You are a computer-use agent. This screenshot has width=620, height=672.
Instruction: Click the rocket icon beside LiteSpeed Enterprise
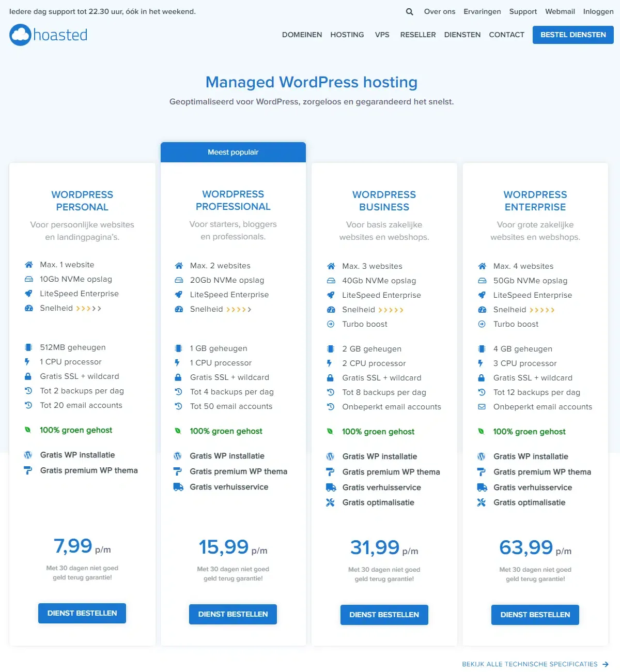click(x=28, y=293)
